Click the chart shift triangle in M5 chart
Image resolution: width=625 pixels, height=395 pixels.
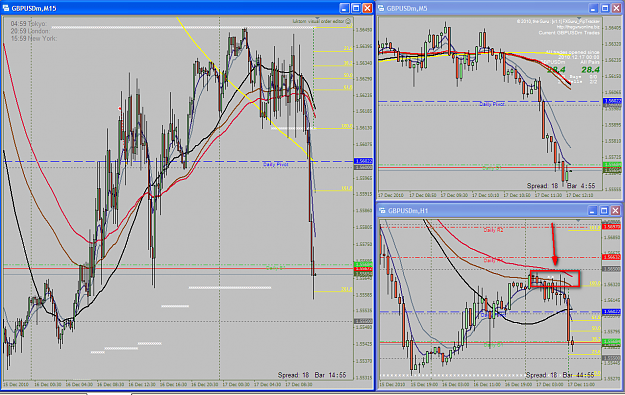580,18
